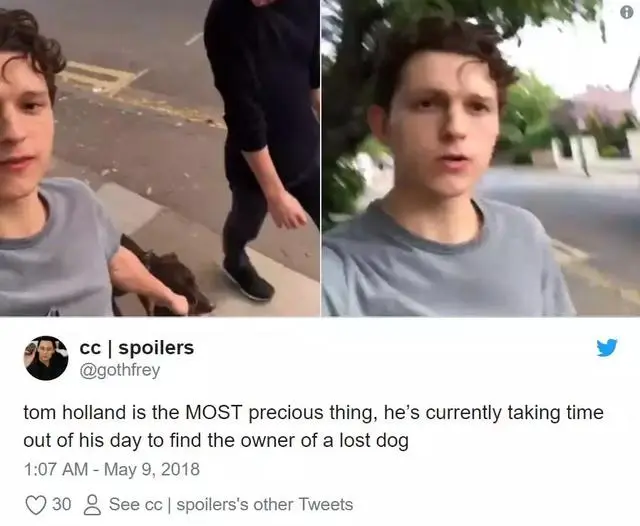
Task: Click the yellow road marking in left photo
Action: click(98, 78)
